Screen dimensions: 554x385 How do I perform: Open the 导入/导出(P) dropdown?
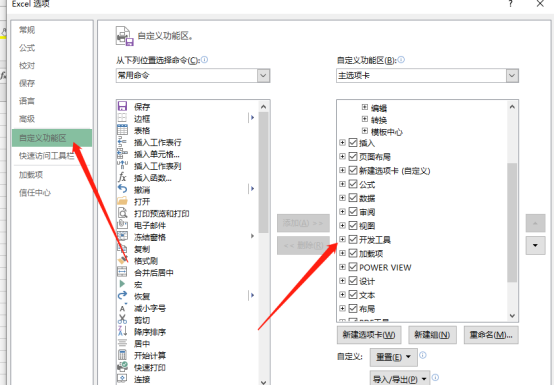tap(400, 379)
